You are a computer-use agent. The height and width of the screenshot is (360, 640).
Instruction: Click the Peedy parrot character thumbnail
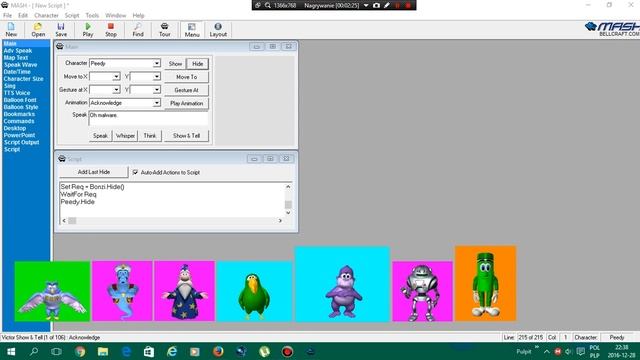click(x=254, y=291)
